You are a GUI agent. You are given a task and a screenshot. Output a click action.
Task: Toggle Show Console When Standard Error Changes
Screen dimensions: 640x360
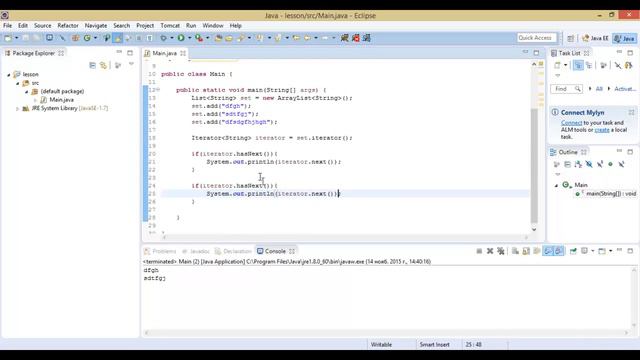[559, 251]
